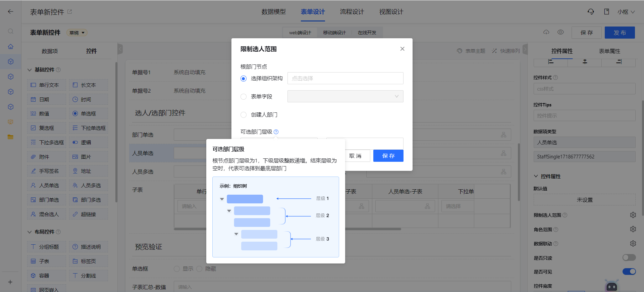The width and height of the screenshot is (644, 292).
Task: Collapse the 控件属性 section
Action: (536, 176)
